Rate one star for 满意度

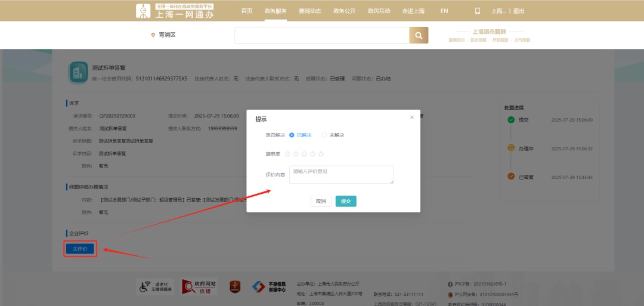(x=287, y=154)
